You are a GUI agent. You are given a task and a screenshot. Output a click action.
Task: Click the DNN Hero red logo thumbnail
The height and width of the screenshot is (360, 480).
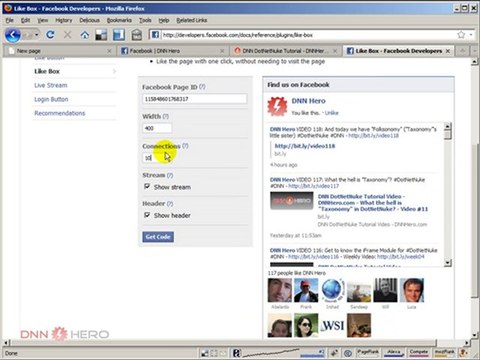pyautogui.click(x=277, y=106)
